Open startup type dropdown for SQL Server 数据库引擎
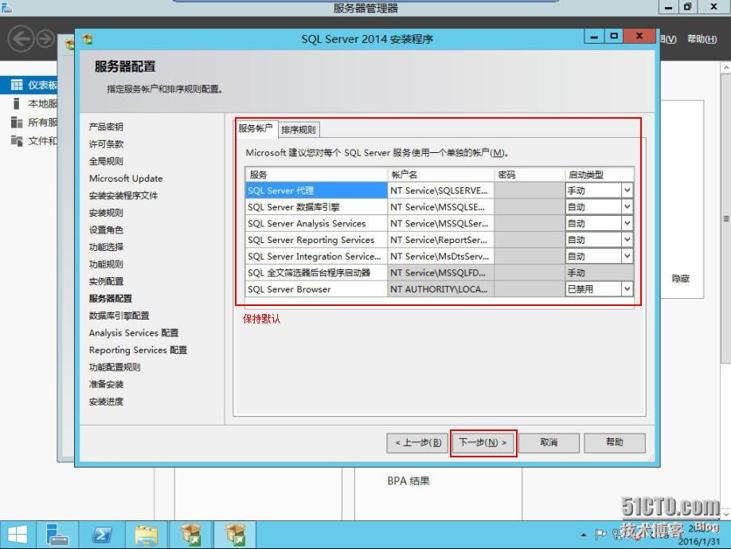731x549 pixels. pyautogui.click(x=627, y=206)
